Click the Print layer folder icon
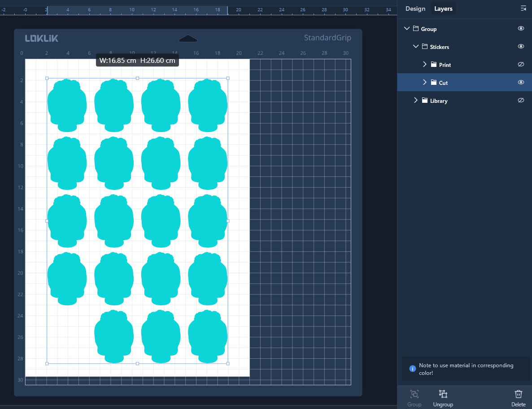This screenshot has height=409, width=532. click(434, 65)
